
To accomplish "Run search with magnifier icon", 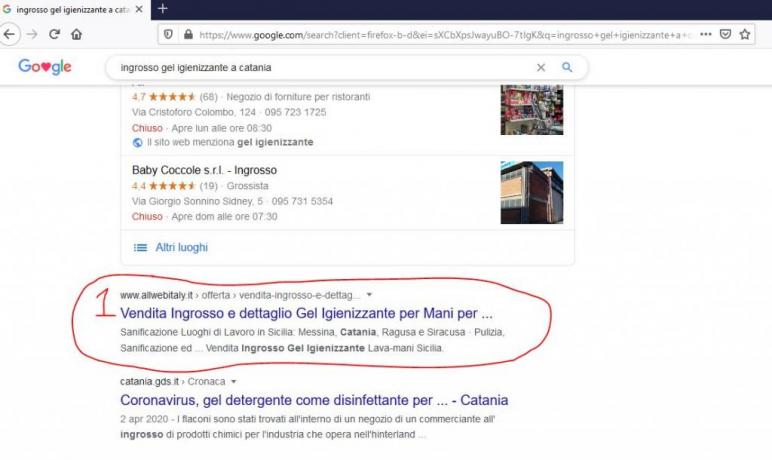I will 567,67.
